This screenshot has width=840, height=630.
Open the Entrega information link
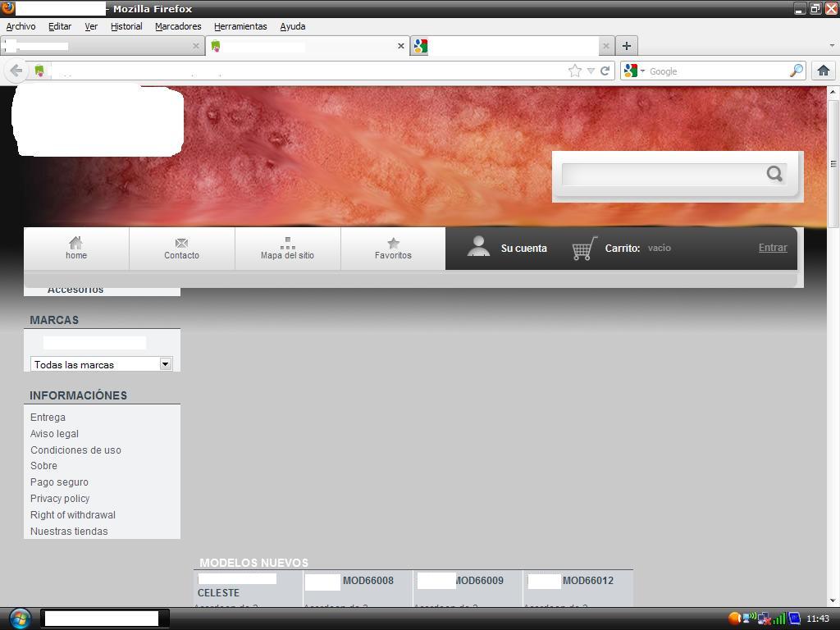48,417
